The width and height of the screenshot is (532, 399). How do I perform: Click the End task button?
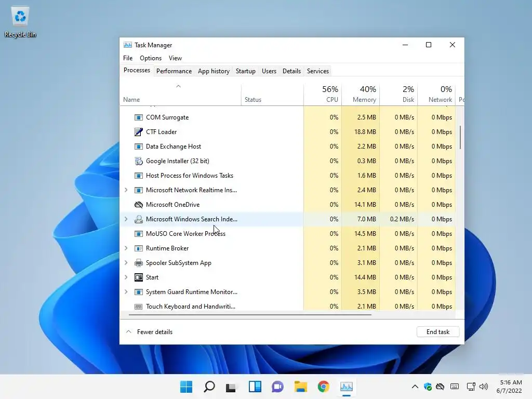click(438, 332)
